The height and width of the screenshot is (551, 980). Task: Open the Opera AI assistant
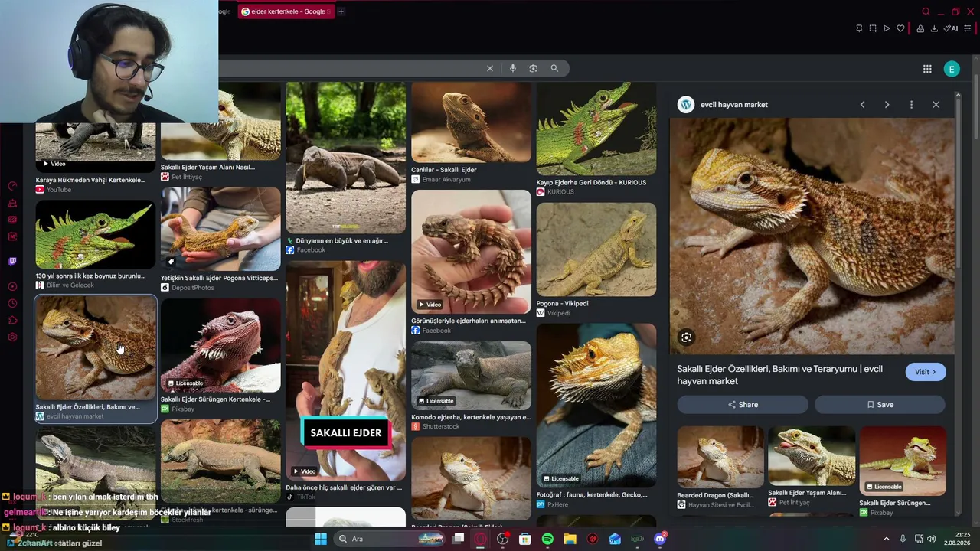coord(951,28)
